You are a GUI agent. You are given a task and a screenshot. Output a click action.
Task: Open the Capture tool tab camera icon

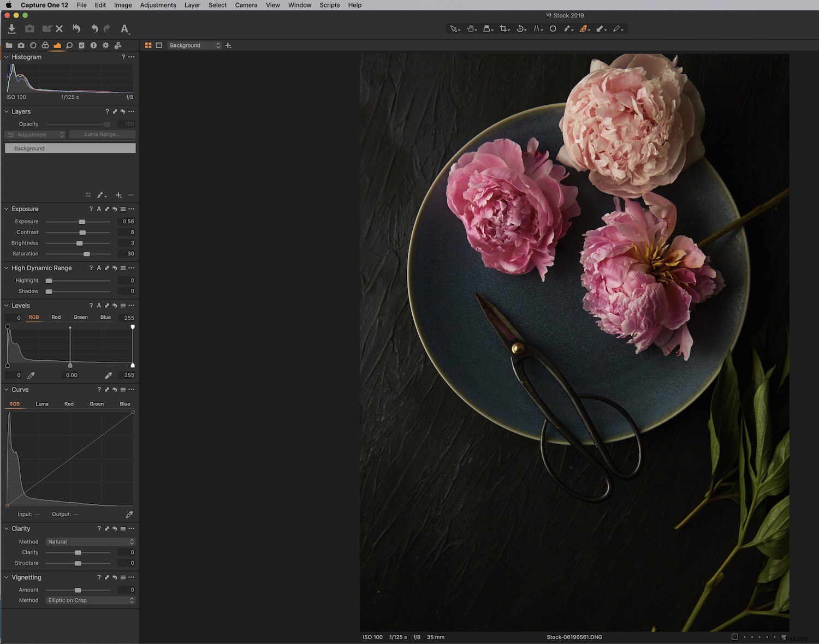[x=21, y=45]
